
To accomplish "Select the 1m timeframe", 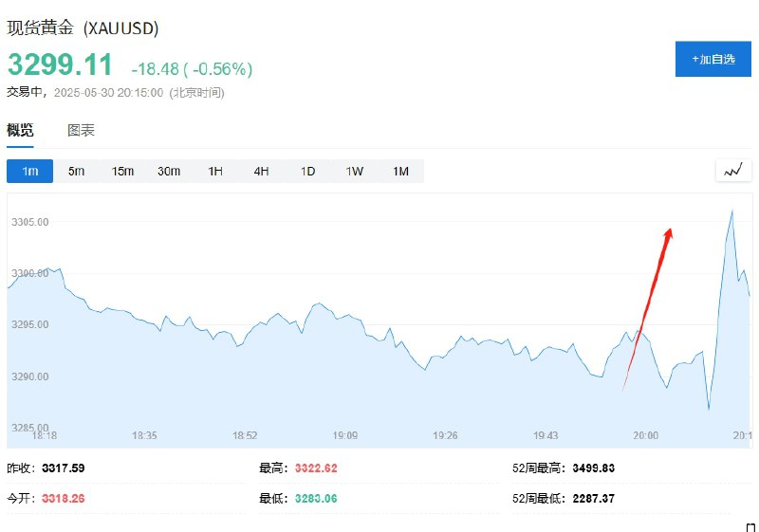I will 30,172.
